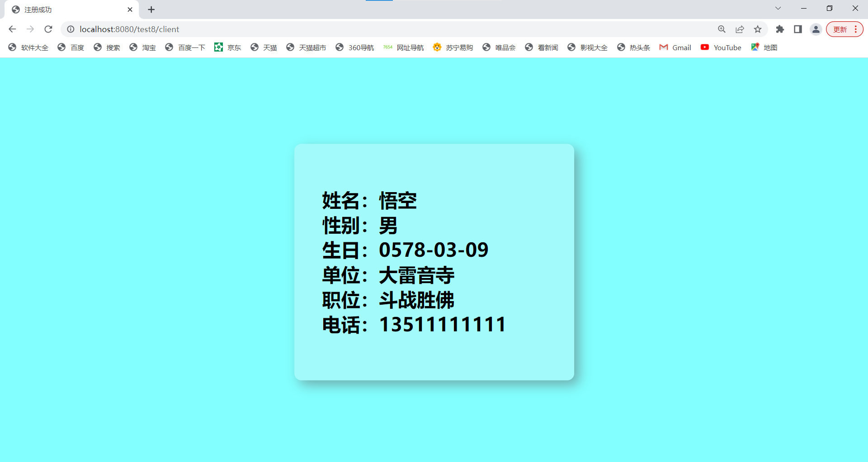Bookmark this page with the star icon
Viewport: 868px width, 462px height.
[x=758, y=29]
